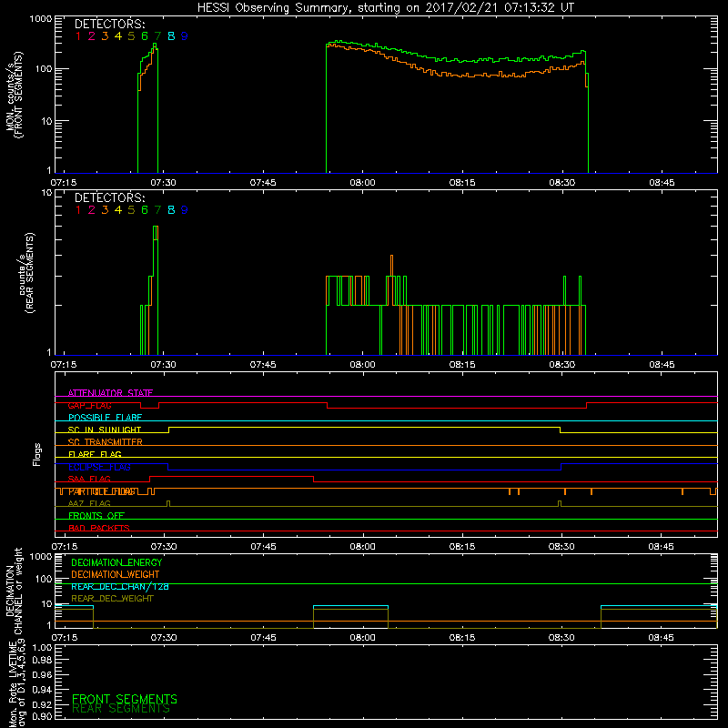Click orange detector 3 in rear segments legend
The width and height of the screenshot is (728, 728).
coord(105,210)
